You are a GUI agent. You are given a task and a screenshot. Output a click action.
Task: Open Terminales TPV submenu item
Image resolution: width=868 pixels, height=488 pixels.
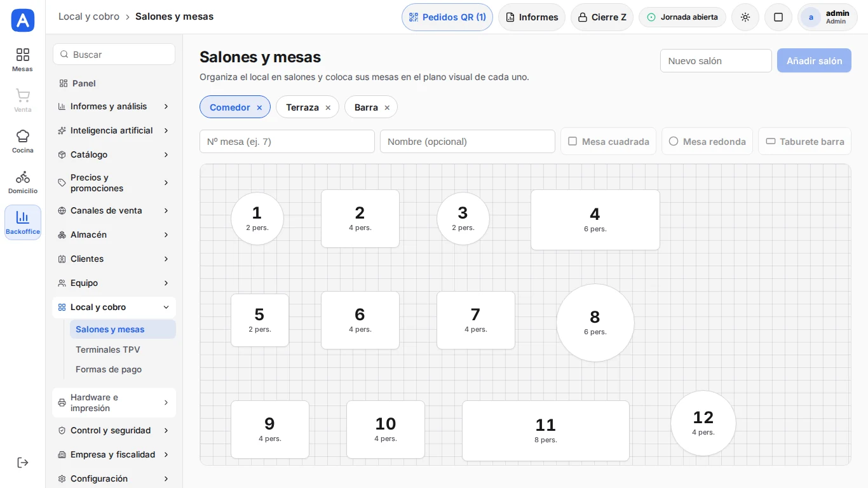click(123, 349)
